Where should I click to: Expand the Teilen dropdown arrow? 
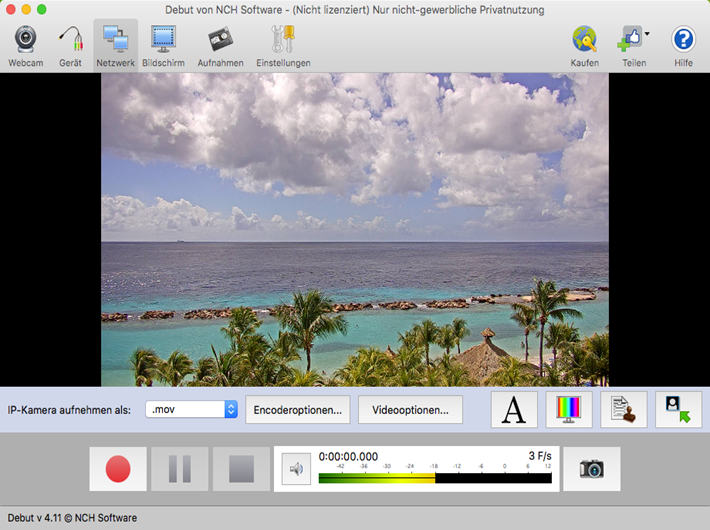(647, 34)
